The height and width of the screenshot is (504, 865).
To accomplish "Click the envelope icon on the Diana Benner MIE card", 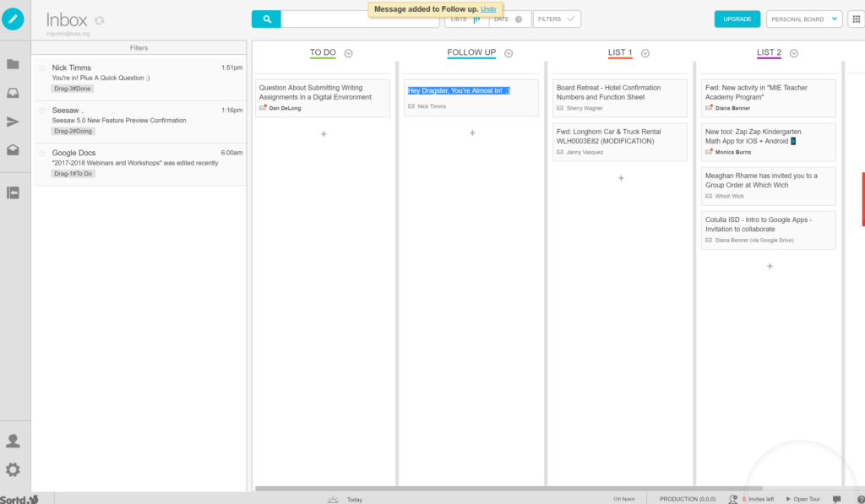I will (x=709, y=107).
